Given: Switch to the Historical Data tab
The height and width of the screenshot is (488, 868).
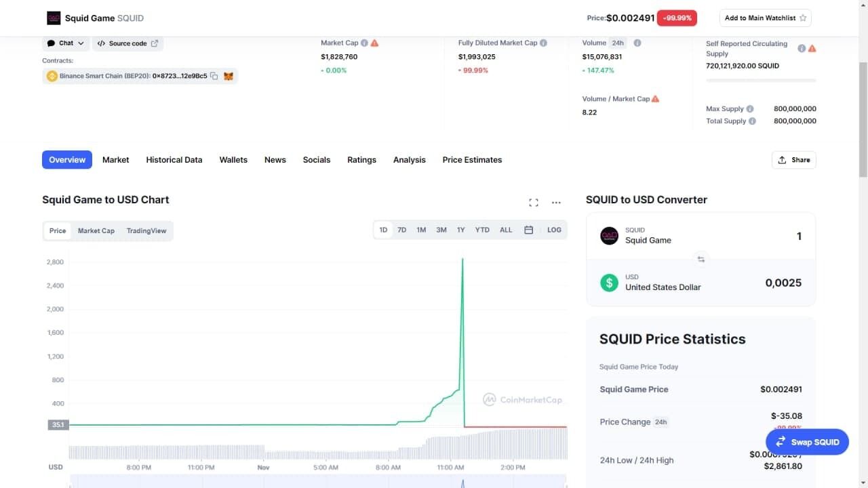Looking at the screenshot, I should point(174,160).
